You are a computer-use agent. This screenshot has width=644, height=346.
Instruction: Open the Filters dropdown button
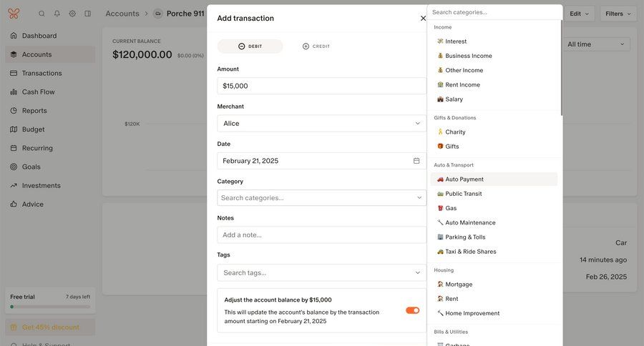click(618, 14)
